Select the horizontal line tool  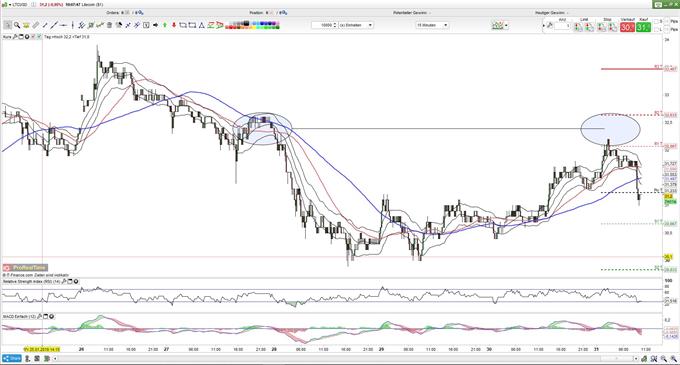click(x=63, y=25)
